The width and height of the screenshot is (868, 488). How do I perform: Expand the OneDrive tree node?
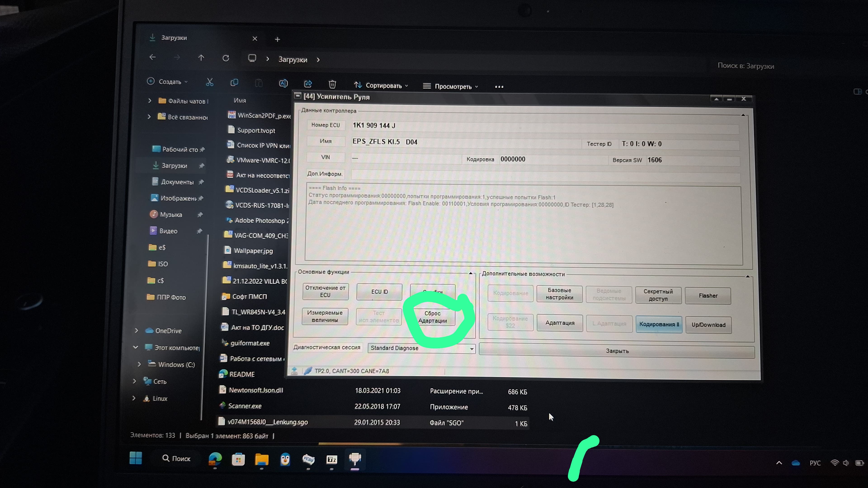tap(137, 331)
